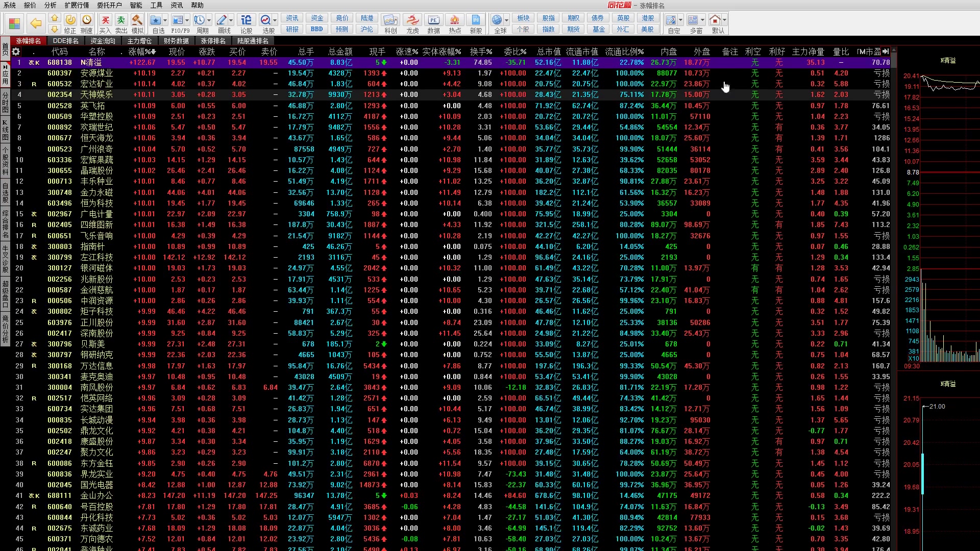The width and height of the screenshot is (980, 551).
Task: Click the 期货 button
Action: [574, 29]
